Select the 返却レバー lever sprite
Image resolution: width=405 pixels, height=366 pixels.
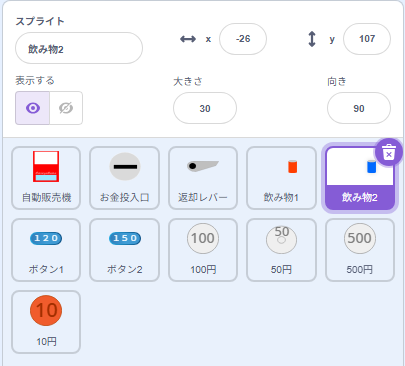click(203, 178)
